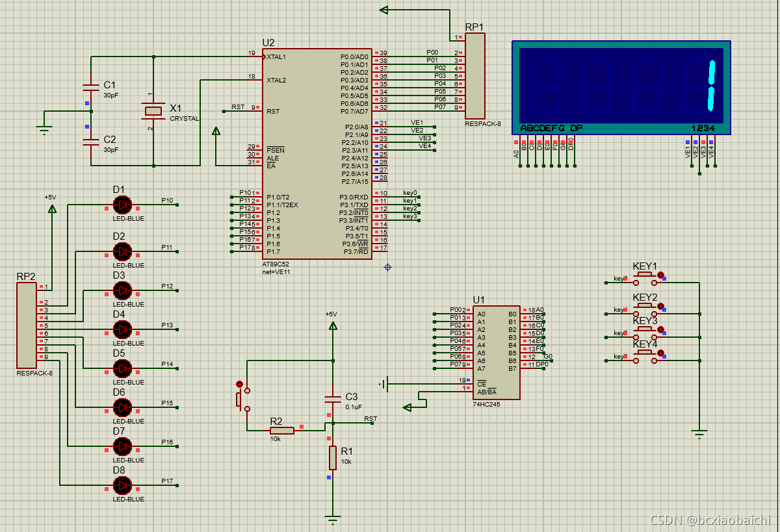Click the RST net label near C3
This screenshot has width=780, height=532.
[x=370, y=419]
